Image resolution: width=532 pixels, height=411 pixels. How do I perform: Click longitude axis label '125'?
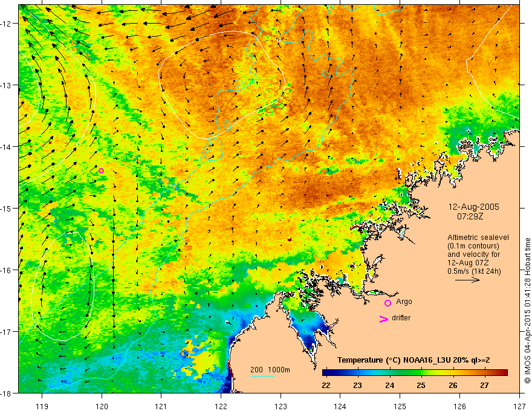(400, 406)
